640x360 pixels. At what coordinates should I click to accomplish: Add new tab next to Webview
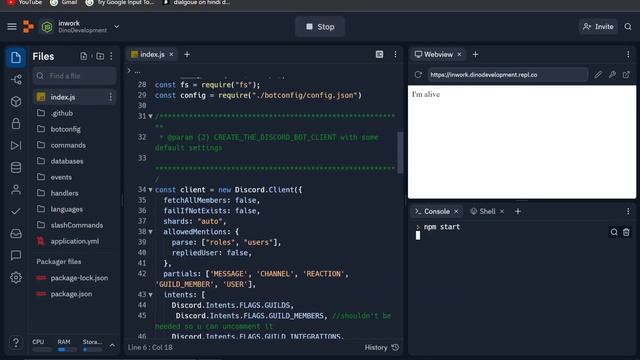(x=475, y=54)
